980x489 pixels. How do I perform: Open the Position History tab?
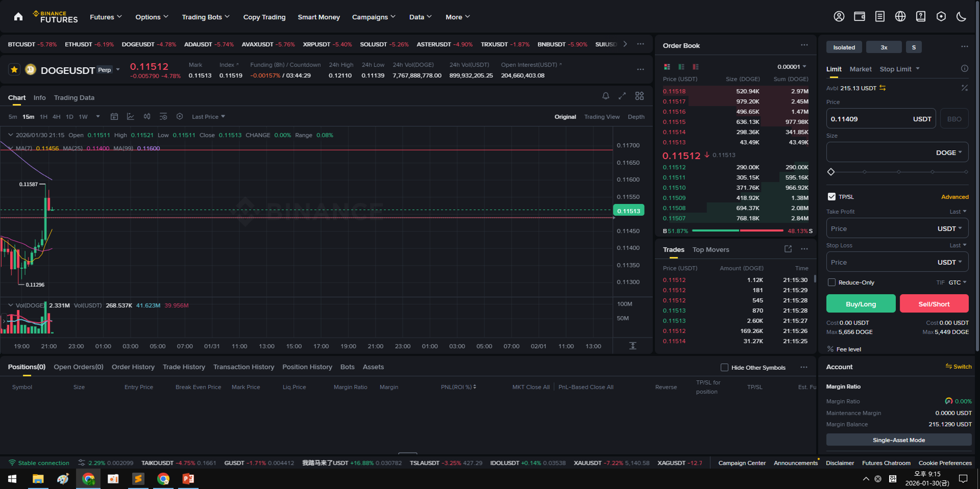click(x=307, y=367)
